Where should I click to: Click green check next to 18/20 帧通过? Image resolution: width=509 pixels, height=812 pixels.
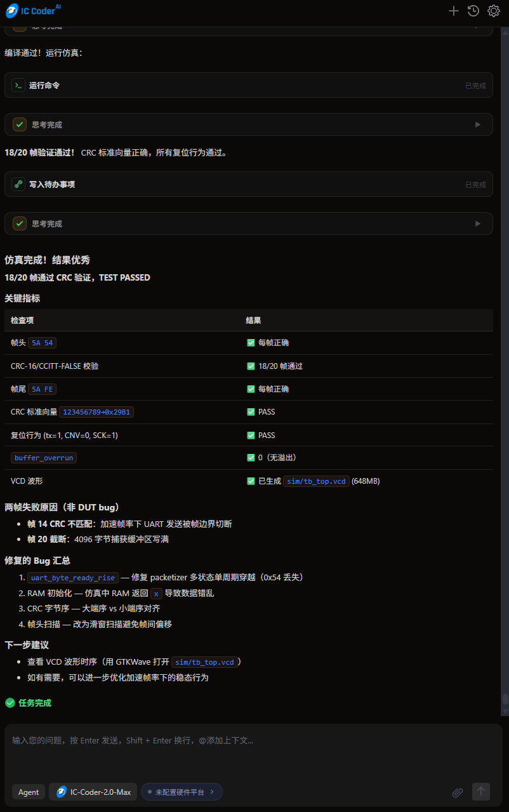(251, 366)
